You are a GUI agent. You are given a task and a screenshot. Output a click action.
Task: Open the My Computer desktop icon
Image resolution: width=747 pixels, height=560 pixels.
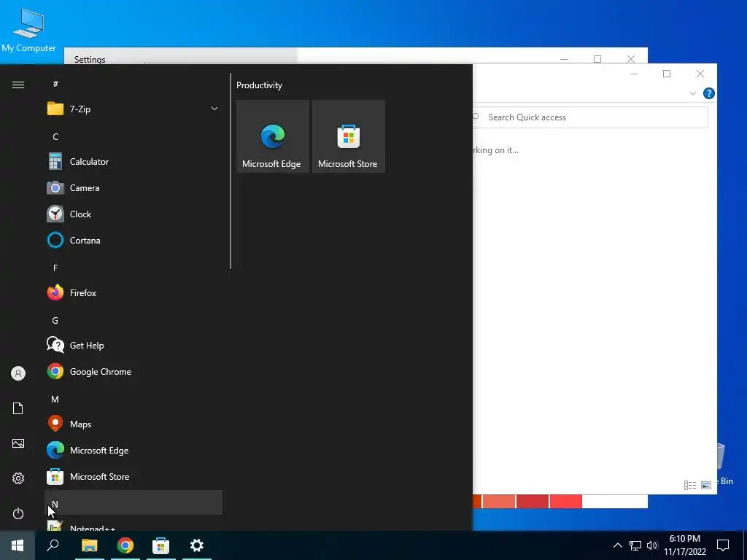click(x=28, y=29)
